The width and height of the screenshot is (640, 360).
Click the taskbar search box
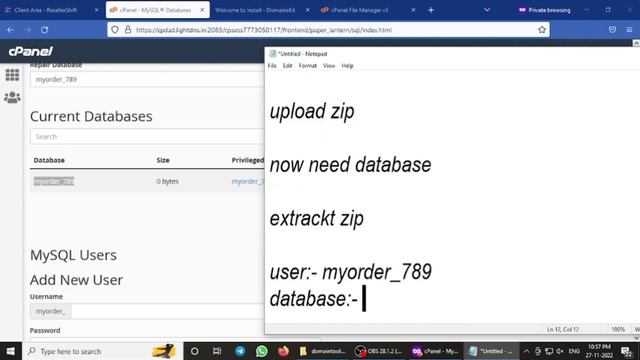pyautogui.click(x=102, y=351)
